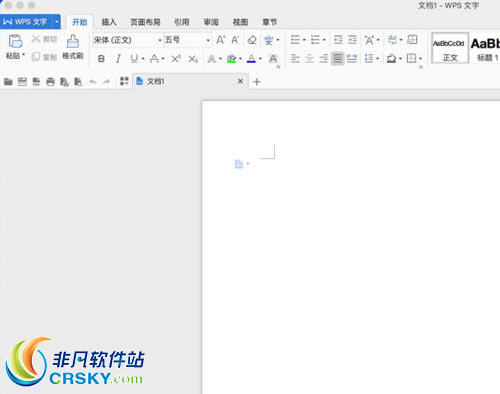Screen dimensions: 500x394
Task: Expand the font color arrow
Action: coord(260,59)
